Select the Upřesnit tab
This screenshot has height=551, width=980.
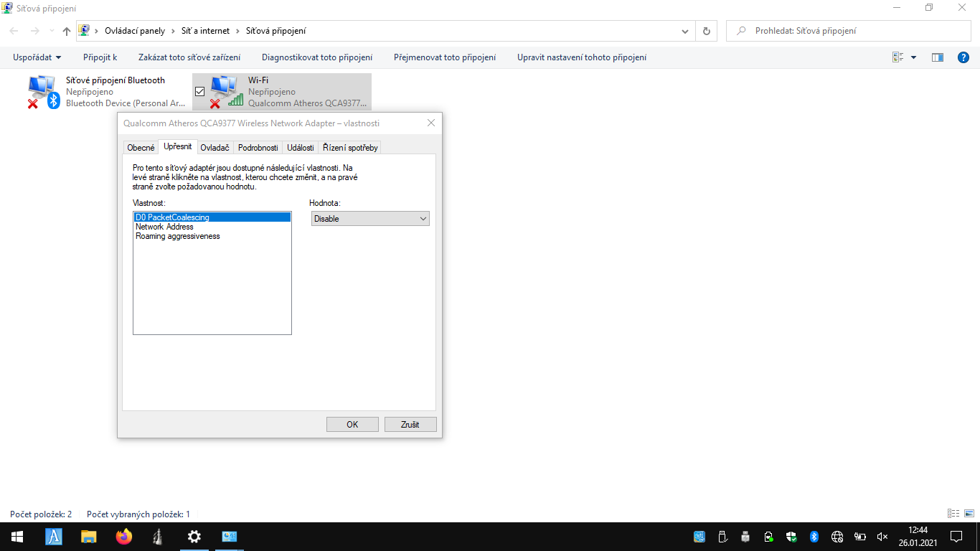(x=177, y=146)
